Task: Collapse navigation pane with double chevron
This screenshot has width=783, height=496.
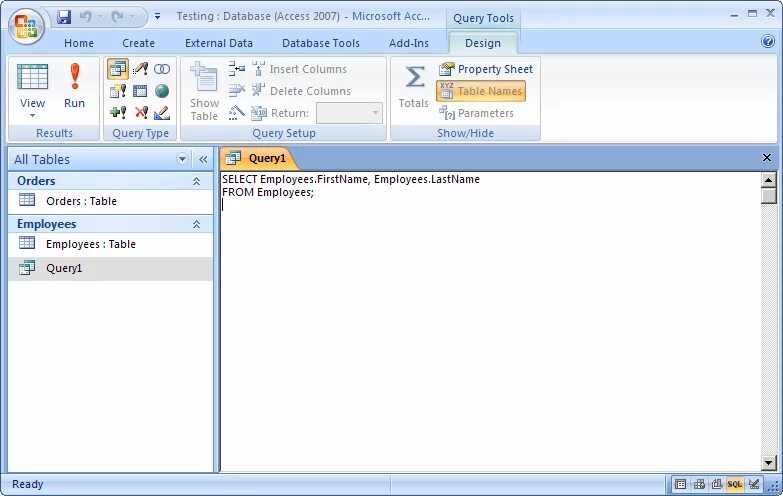Action: point(203,159)
